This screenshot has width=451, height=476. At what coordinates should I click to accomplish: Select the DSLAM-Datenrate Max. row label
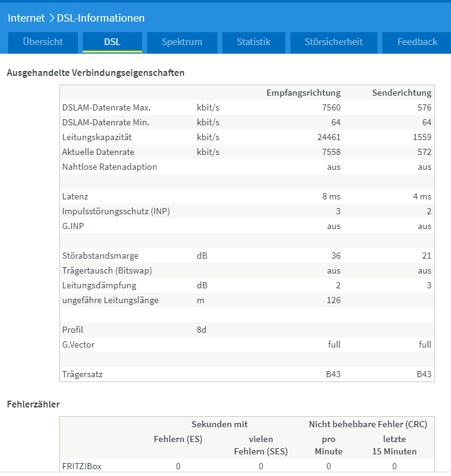[x=106, y=107]
